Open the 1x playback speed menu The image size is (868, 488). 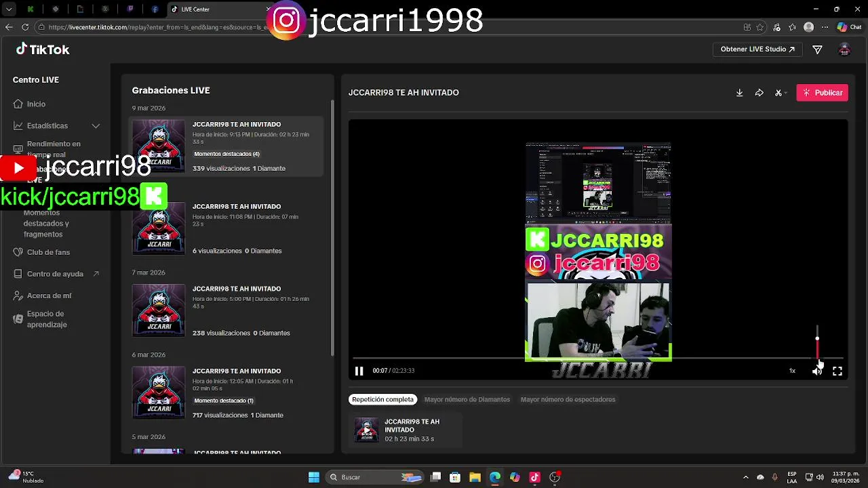click(x=792, y=371)
